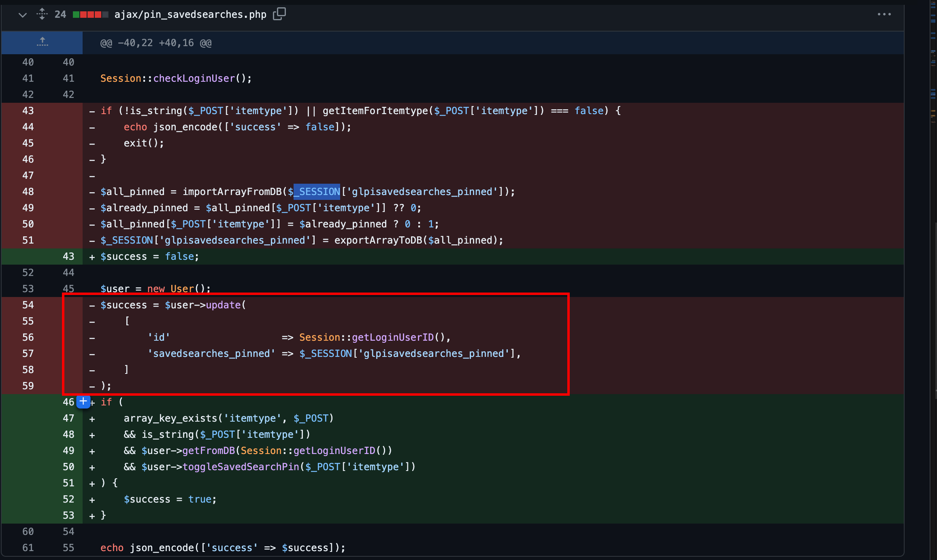The image size is (937, 560).
Task: Click the file name ajax/pin_savedsearches.php
Action: (190, 15)
